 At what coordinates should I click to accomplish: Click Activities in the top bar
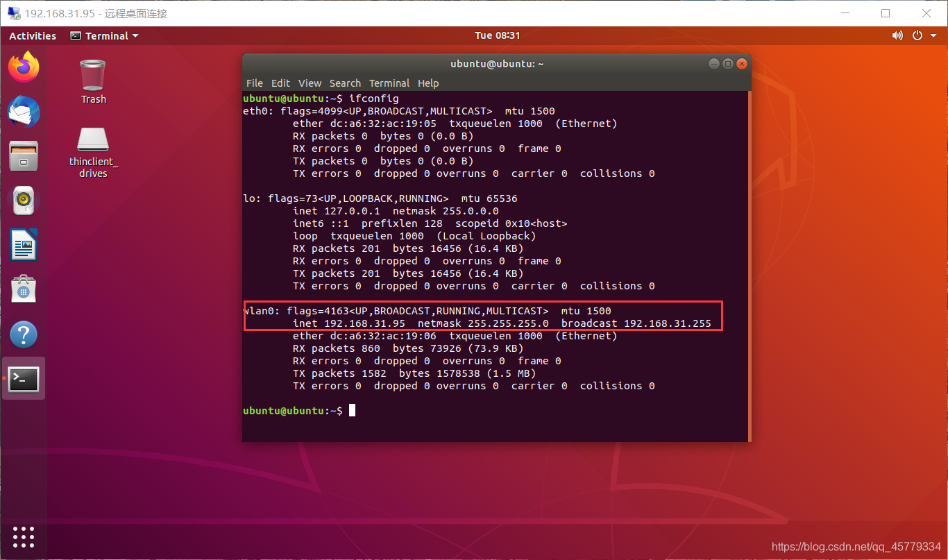pyautogui.click(x=32, y=35)
